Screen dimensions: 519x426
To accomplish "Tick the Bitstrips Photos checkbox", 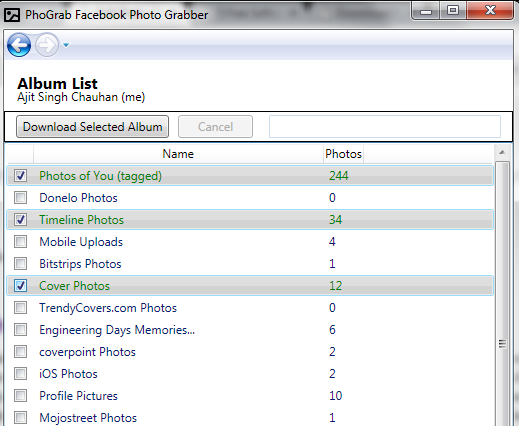I will [20, 263].
